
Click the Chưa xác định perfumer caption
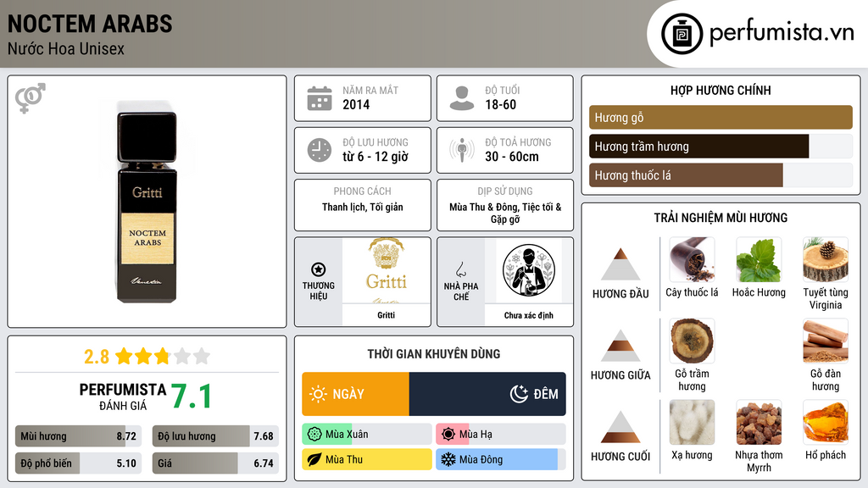coord(529,315)
